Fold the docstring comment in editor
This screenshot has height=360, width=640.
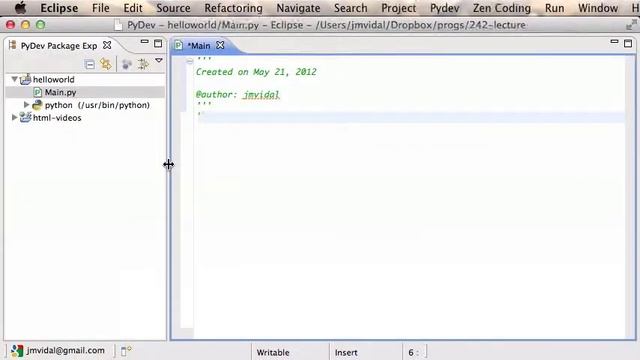click(x=190, y=61)
